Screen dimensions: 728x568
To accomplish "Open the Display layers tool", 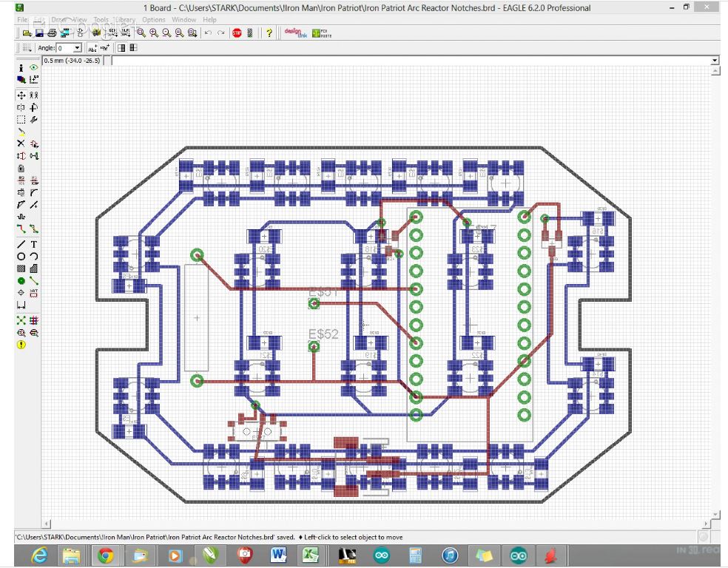I will pos(21,80).
